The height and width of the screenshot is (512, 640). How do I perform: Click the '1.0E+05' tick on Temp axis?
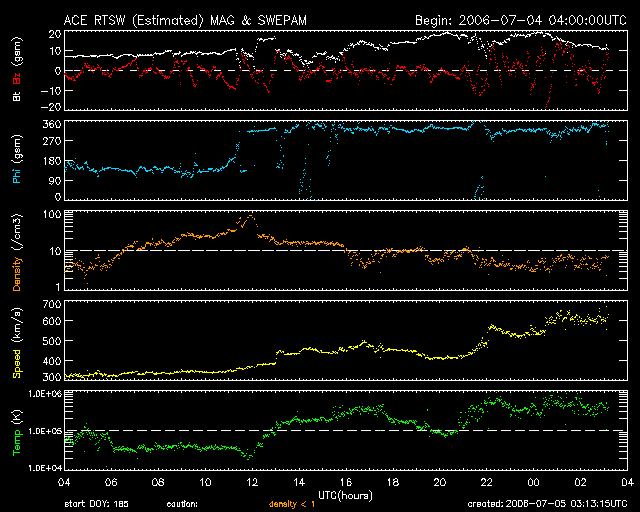pos(44,431)
